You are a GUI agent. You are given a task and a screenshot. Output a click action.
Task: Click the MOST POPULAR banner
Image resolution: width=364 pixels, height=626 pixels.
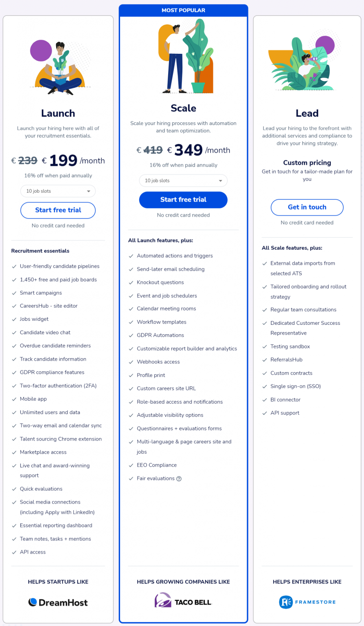pyautogui.click(x=183, y=10)
